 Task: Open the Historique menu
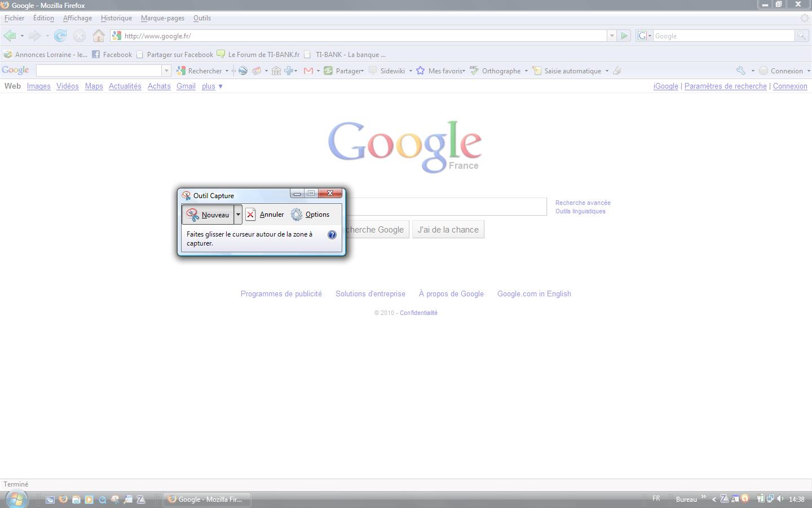click(x=116, y=18)
